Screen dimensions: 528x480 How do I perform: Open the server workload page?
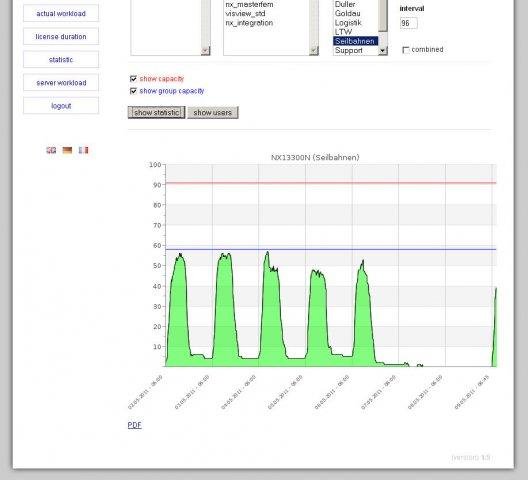click(61, 83)
